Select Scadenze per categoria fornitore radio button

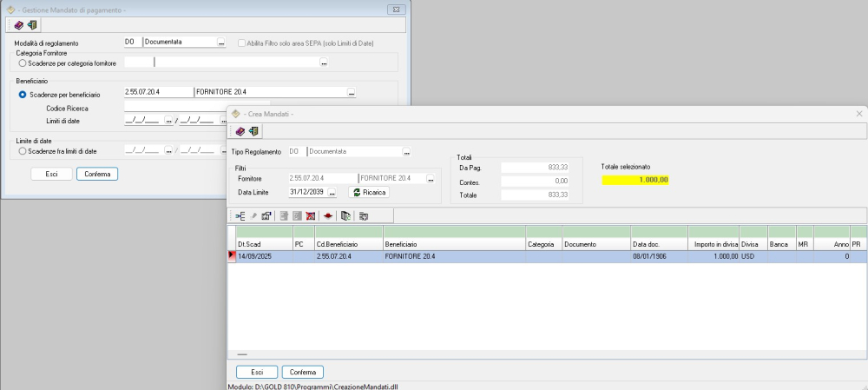(x=23, y=63)
